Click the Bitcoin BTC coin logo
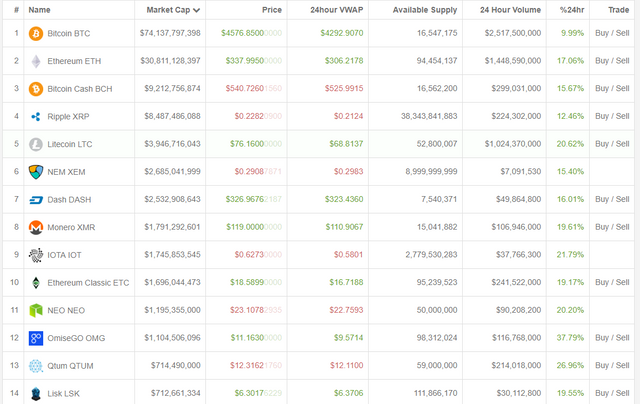The image size is (640, 404). [x=36, y=33]
